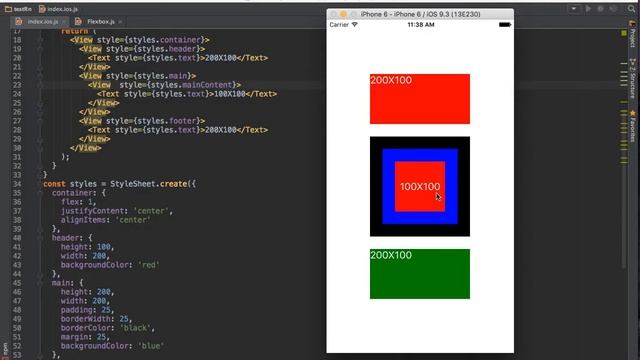Click the Run button in the IDE toolbar

588,8
